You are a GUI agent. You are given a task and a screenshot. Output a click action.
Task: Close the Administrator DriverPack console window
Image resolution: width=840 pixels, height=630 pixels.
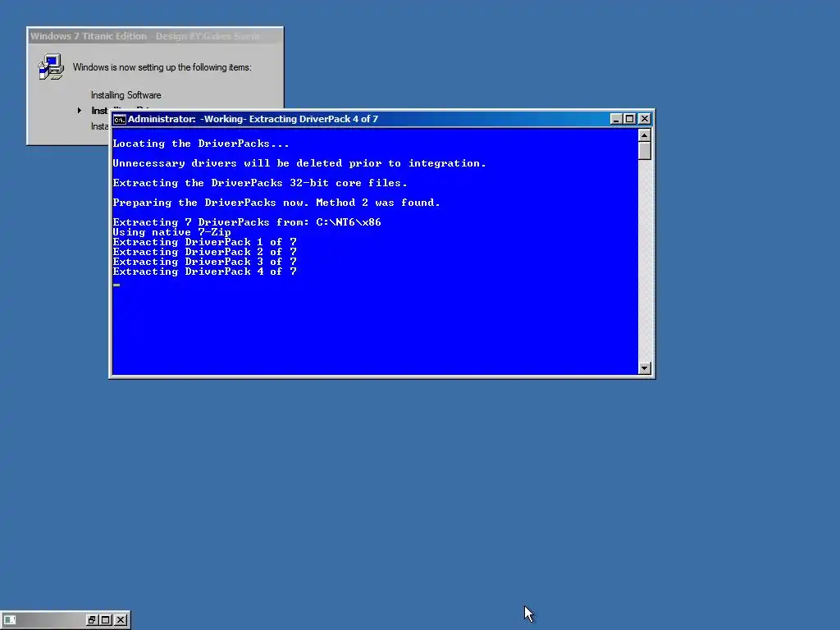point(645,119)
